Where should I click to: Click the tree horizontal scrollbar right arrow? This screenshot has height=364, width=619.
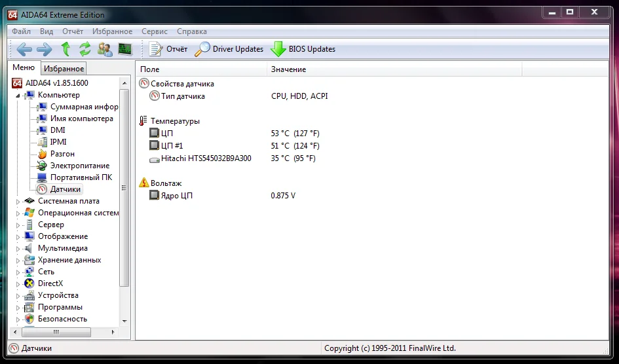point(113,332)
